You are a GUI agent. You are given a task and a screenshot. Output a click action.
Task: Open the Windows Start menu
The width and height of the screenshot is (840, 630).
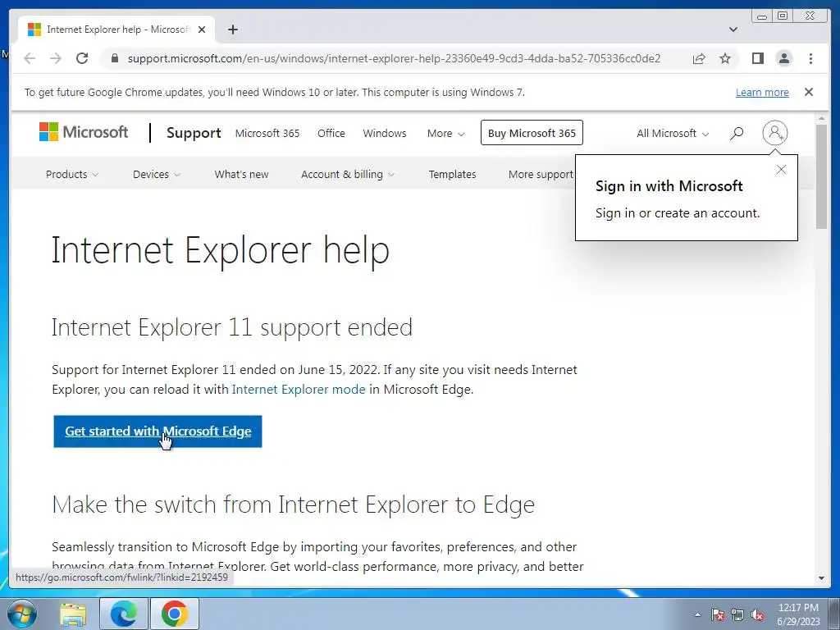(x=22, y=614)
